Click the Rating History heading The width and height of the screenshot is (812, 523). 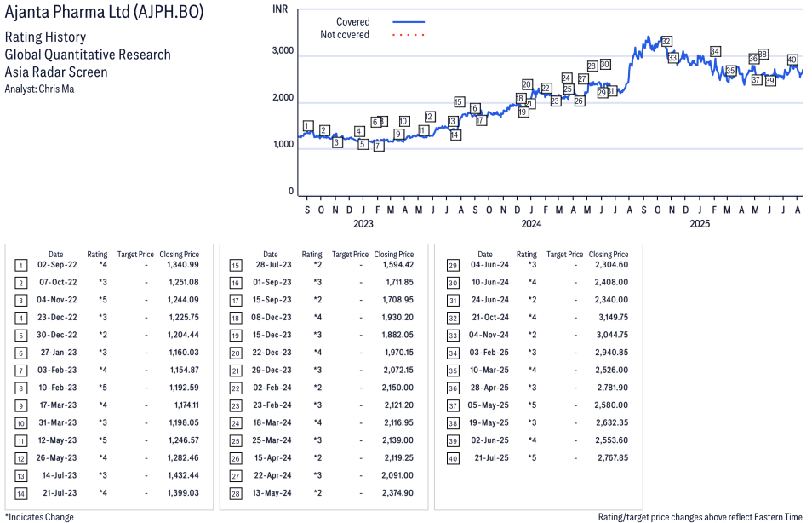point(45,37)
